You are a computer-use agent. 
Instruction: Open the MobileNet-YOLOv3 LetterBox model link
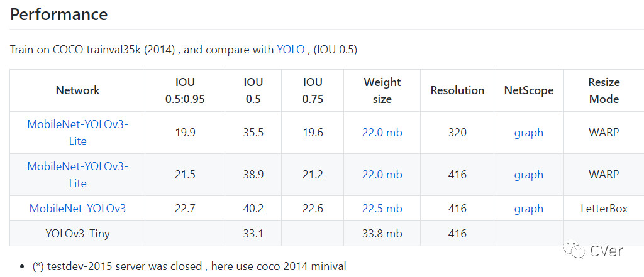[x=77, y=209]
